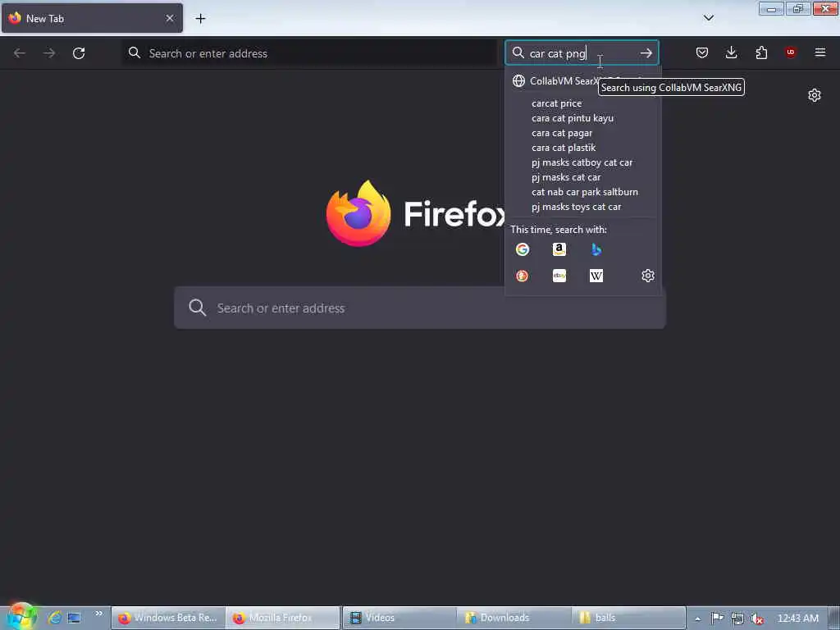Click the 'car cat png' search field
The height and width of the screenshot is (630, 840).
point(582,53)
